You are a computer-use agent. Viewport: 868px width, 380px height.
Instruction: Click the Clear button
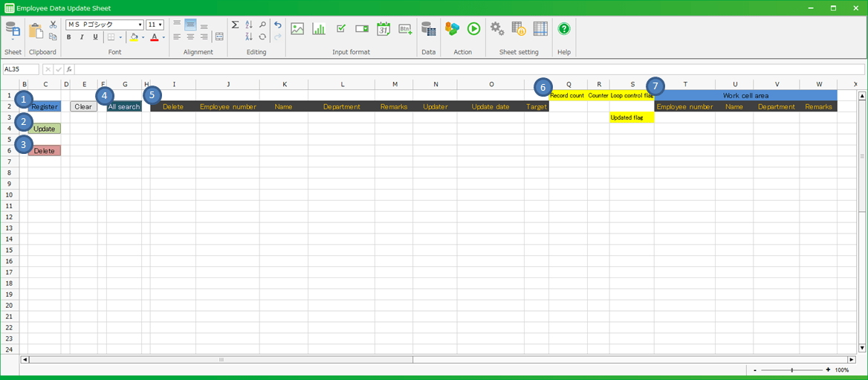click(x=83, y=106)
